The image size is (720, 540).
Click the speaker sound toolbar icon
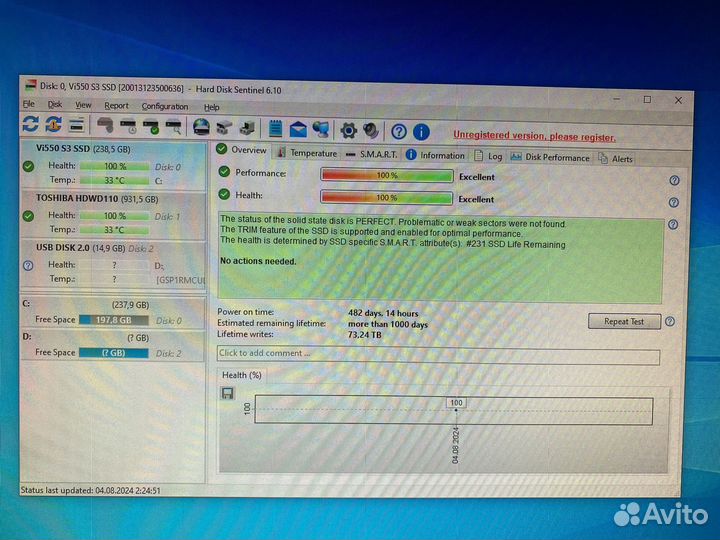click(371, 131)
